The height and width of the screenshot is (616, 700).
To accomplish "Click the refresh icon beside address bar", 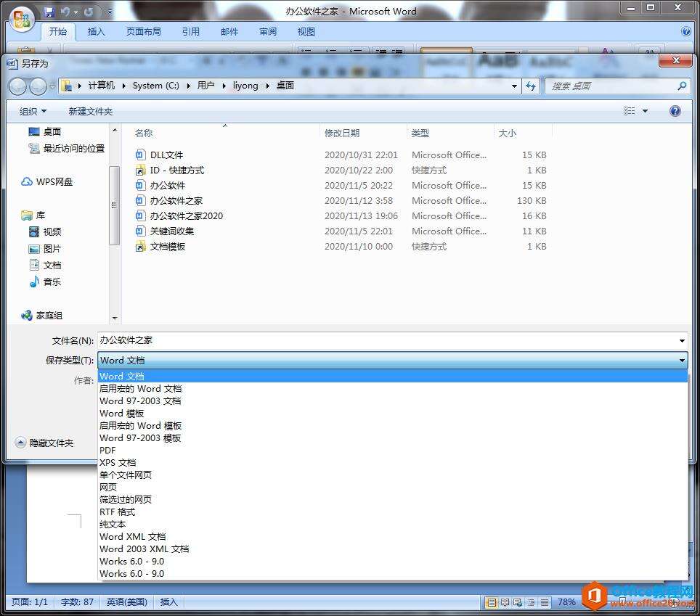I will click(530, 86).
